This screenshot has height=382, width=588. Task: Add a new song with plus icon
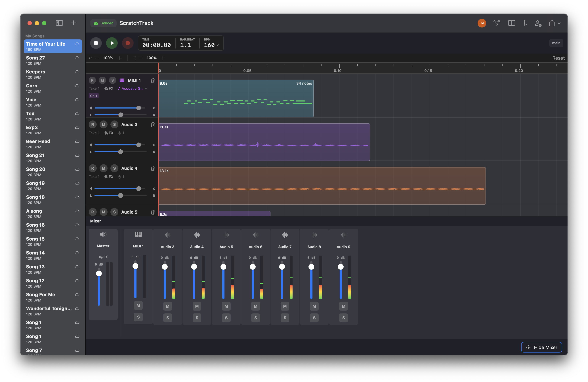coord(73,23)
